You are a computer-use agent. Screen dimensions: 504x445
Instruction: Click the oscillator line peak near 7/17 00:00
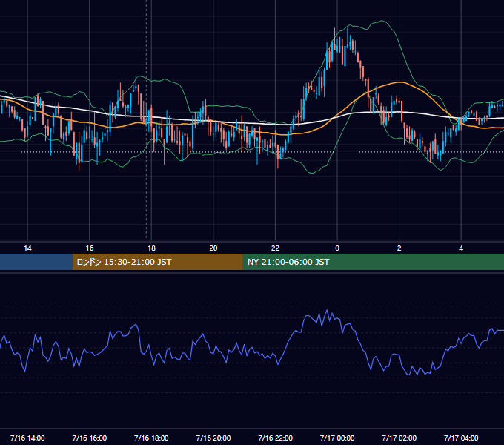(x=327, y=310)
